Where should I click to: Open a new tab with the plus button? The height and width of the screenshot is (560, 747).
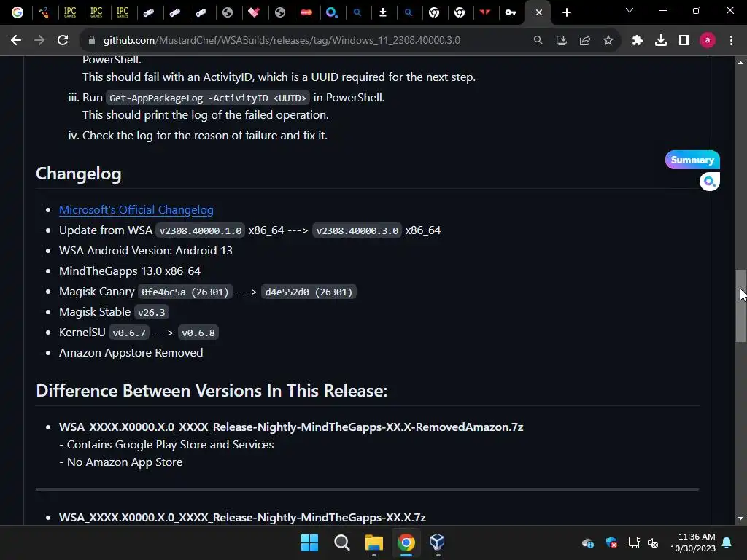(566, 13)
